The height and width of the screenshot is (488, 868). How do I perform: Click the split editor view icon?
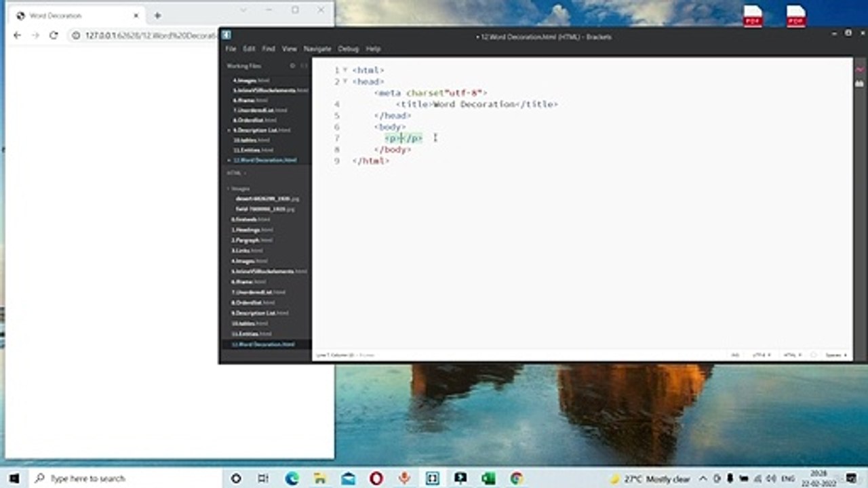point(304,66)
